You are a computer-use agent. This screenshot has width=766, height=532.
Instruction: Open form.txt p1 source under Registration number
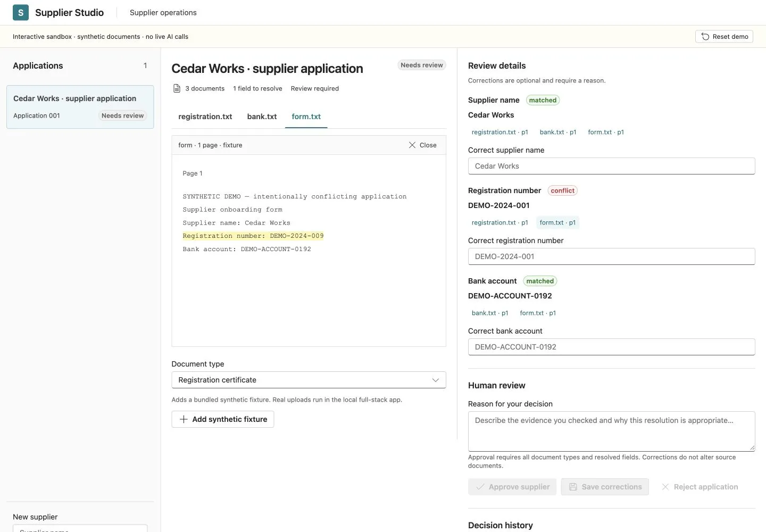pos(557,222)
